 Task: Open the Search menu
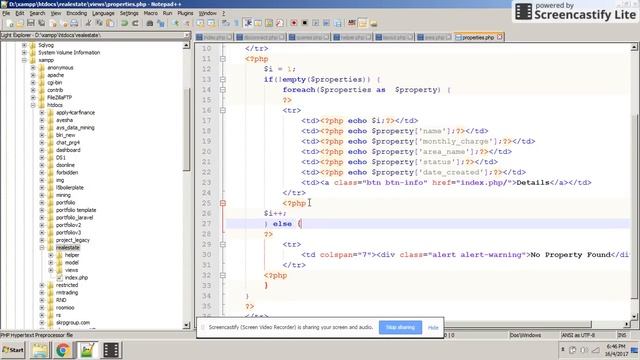37,13
